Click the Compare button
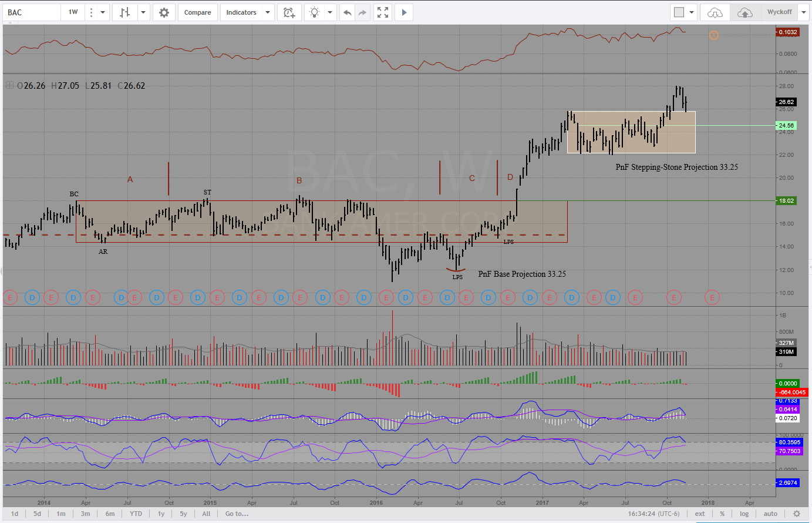 197,12
